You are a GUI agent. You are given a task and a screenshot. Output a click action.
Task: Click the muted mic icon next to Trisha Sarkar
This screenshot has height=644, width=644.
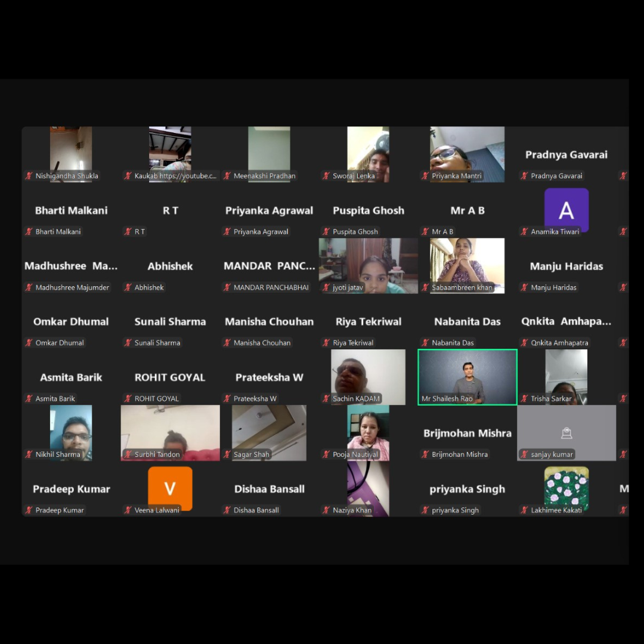pos(524,398)
